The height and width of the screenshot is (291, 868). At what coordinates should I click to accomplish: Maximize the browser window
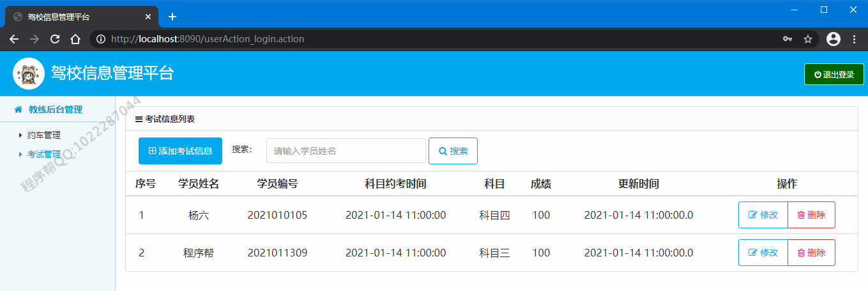click(824, 10)
